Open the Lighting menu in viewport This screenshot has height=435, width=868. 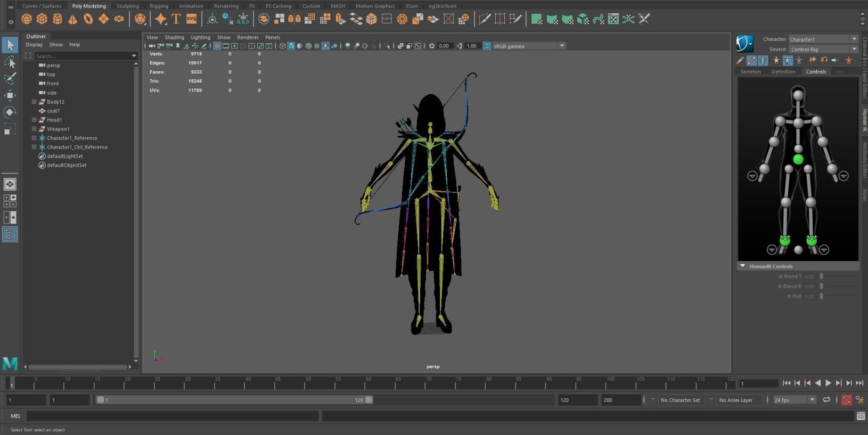[x=200, y=37]
